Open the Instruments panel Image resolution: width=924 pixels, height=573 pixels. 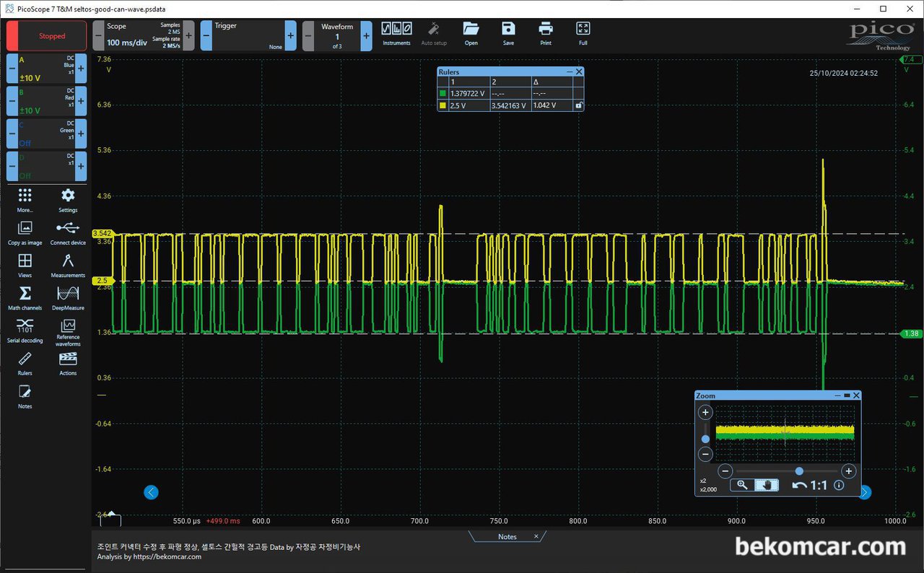tap(396, 33)
